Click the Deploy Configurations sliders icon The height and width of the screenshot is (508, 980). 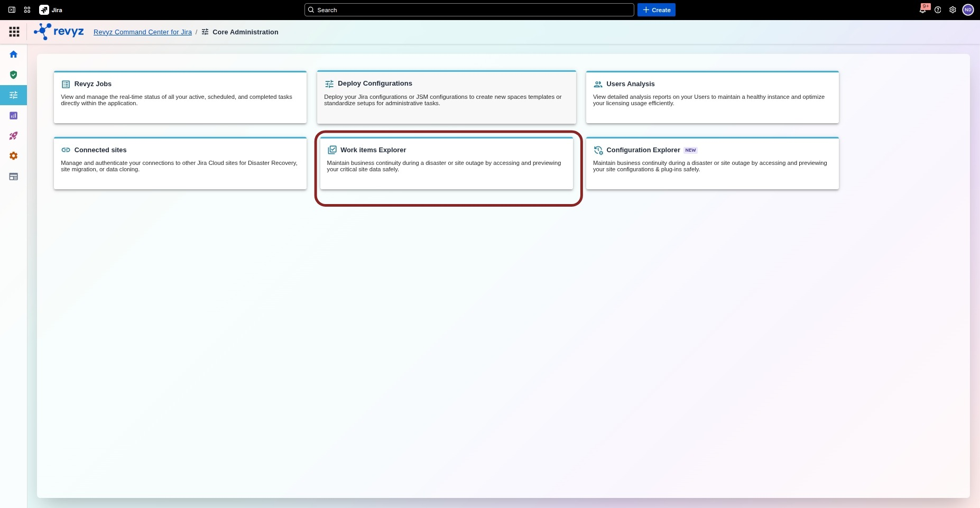329,84
